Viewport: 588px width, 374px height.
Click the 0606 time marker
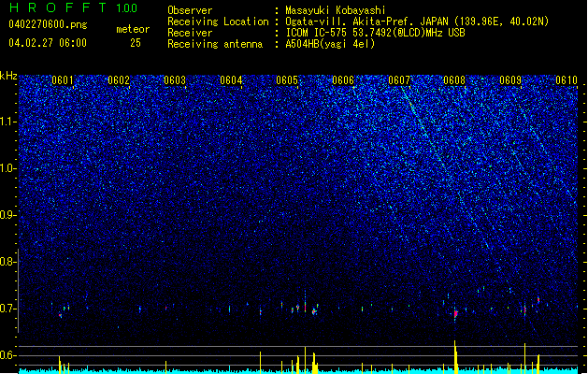343,80
